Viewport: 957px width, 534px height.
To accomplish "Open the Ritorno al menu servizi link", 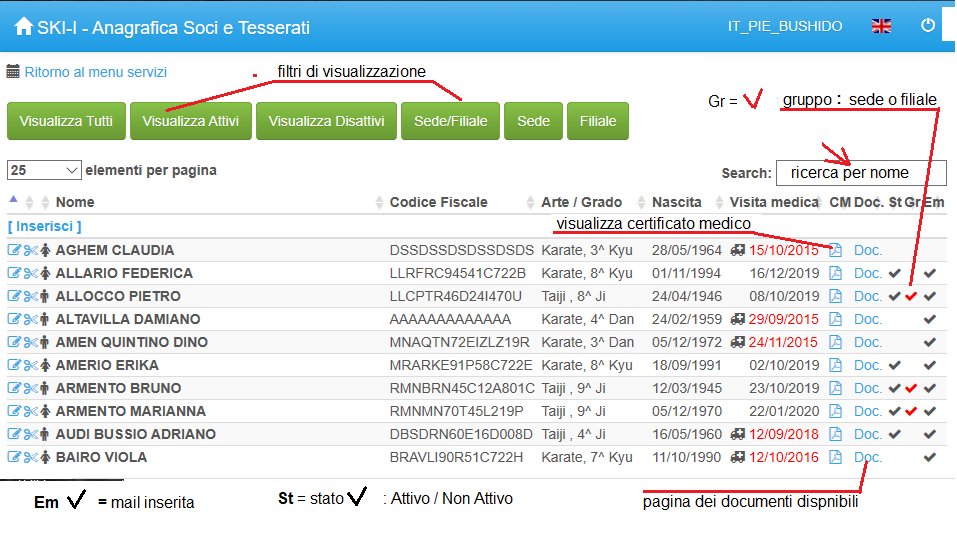I will click(95, 72).
